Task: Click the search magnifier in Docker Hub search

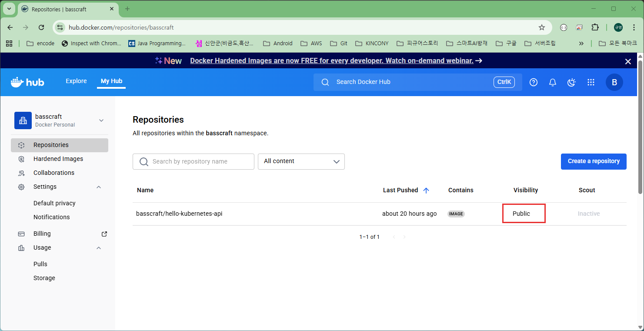Action: point(325,82)
